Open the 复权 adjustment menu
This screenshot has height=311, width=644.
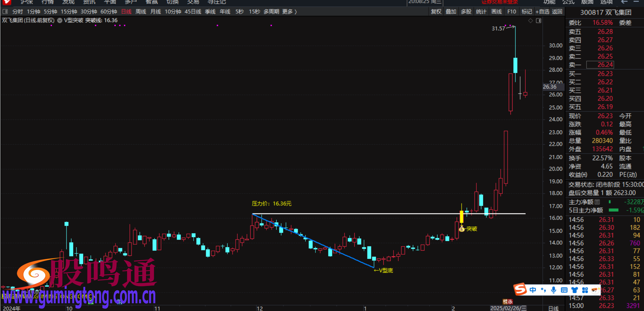tap(436, 11)
